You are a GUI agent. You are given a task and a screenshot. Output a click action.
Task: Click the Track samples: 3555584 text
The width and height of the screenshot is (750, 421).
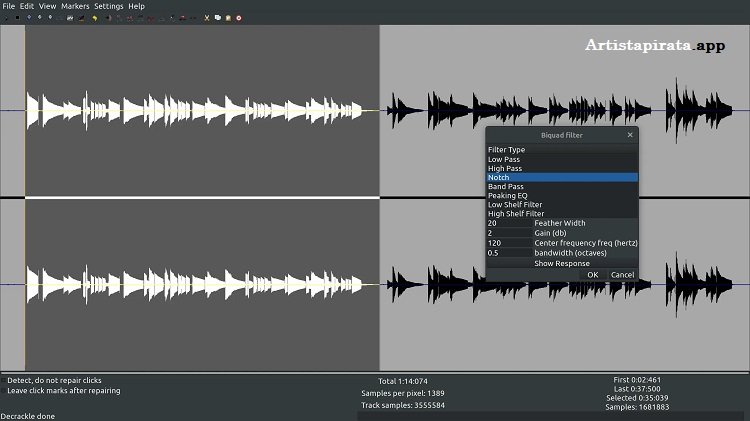pyautogui.click(x=403, y=405)
